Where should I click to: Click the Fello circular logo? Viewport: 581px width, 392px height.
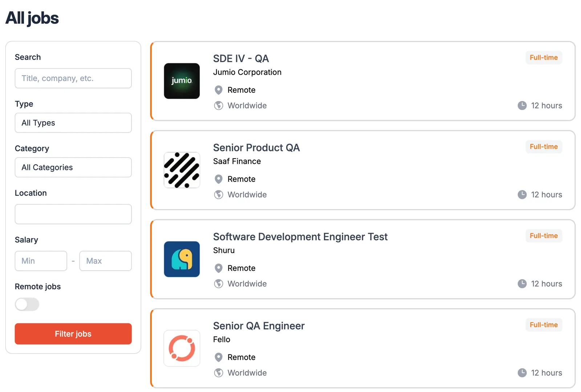click(182, 348)
